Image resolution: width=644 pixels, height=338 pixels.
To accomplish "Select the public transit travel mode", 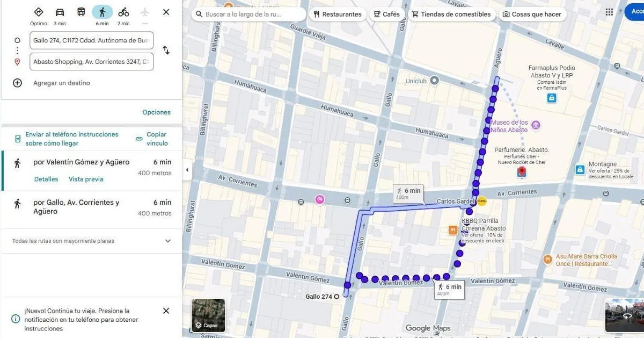I will (x=80, y=12).
